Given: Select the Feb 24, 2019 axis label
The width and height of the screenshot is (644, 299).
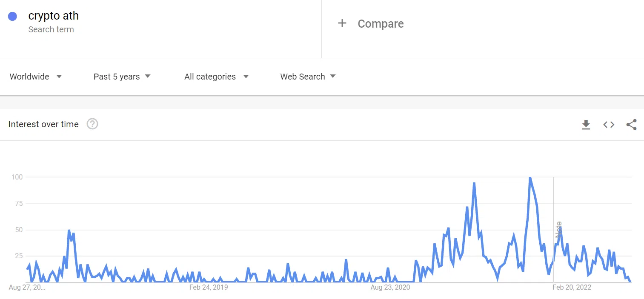Looking at the screenshot, I should coord(209,288).
